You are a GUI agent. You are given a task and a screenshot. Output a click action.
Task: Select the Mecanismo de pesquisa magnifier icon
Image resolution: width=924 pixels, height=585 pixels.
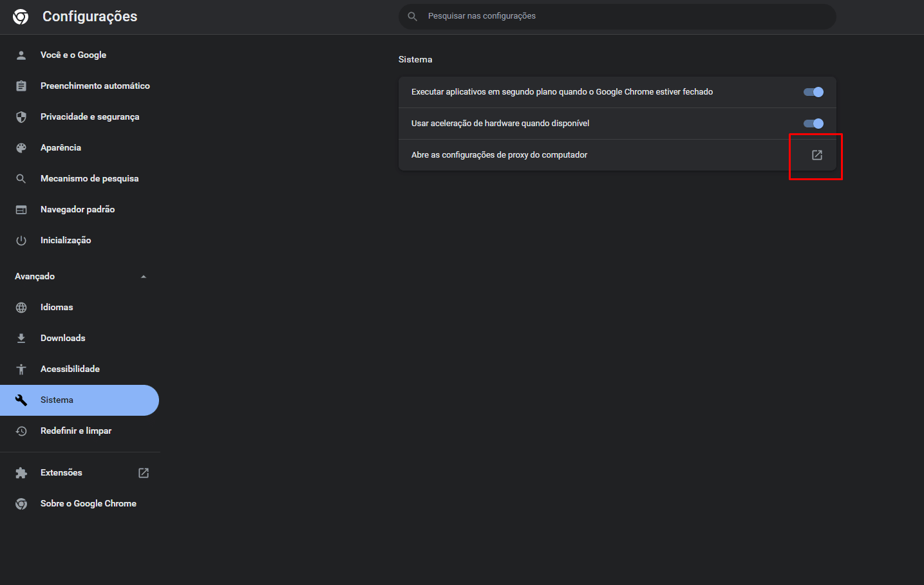(21, 178)
